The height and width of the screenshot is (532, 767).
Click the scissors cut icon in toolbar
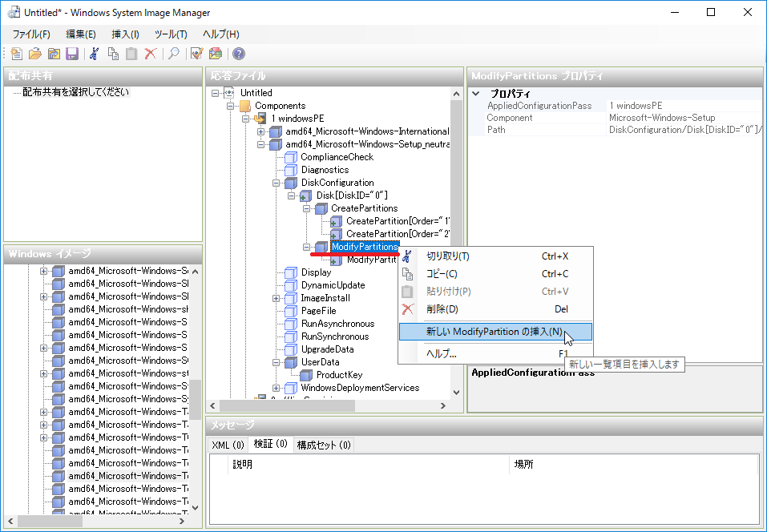(95, 54)
